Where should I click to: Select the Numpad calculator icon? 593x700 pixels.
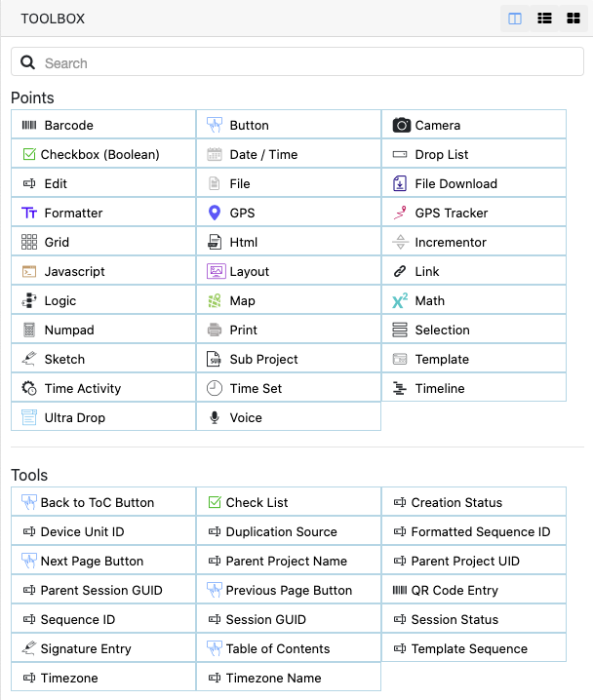(x=29, y=330)
